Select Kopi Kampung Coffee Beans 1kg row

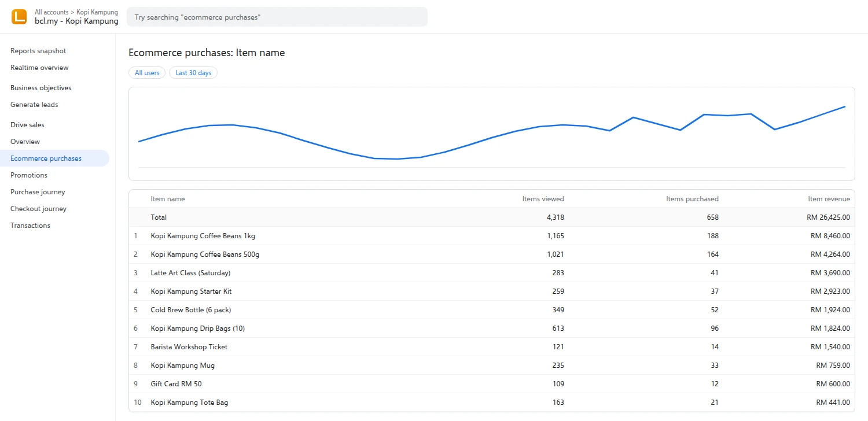(491, 236)
